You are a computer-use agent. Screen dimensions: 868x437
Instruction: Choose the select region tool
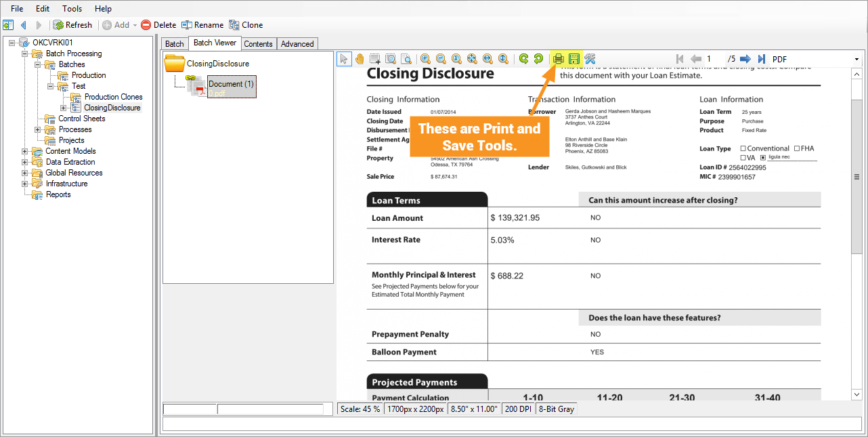pos(374,59)
